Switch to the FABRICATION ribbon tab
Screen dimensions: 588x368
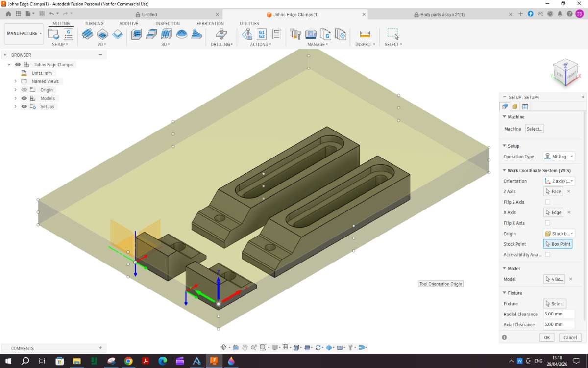[210, 23]
